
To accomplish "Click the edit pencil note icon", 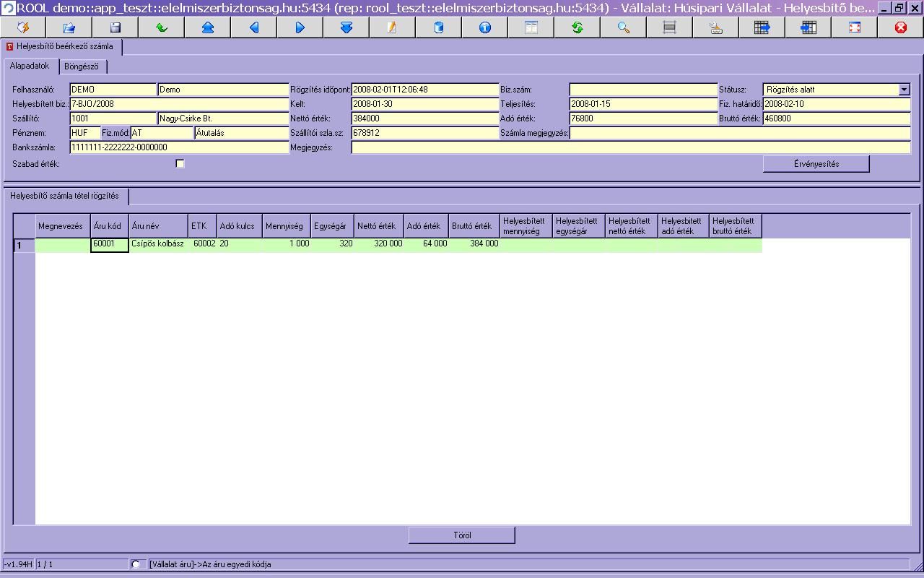I will click(x=393, y=27).
